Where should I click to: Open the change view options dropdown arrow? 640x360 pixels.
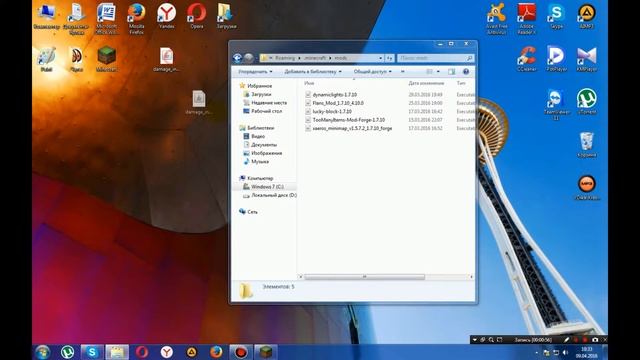[x=438, y=71]
